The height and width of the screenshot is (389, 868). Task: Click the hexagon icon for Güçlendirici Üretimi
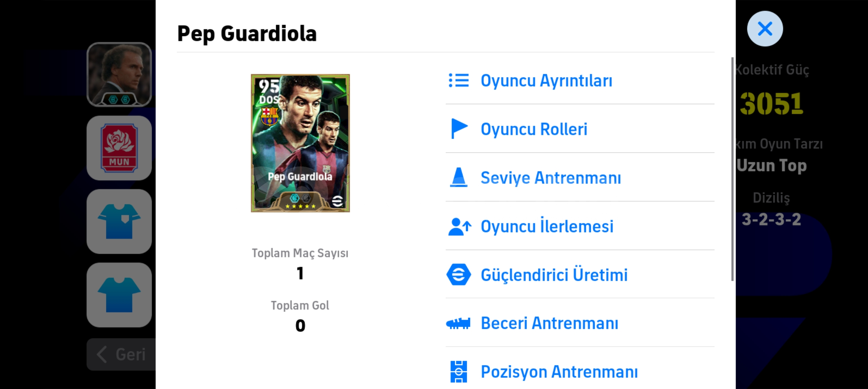click(459, 274)
